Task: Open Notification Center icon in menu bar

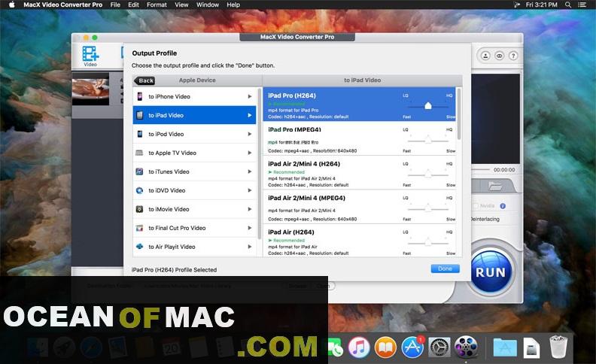Action: point(582,5)
